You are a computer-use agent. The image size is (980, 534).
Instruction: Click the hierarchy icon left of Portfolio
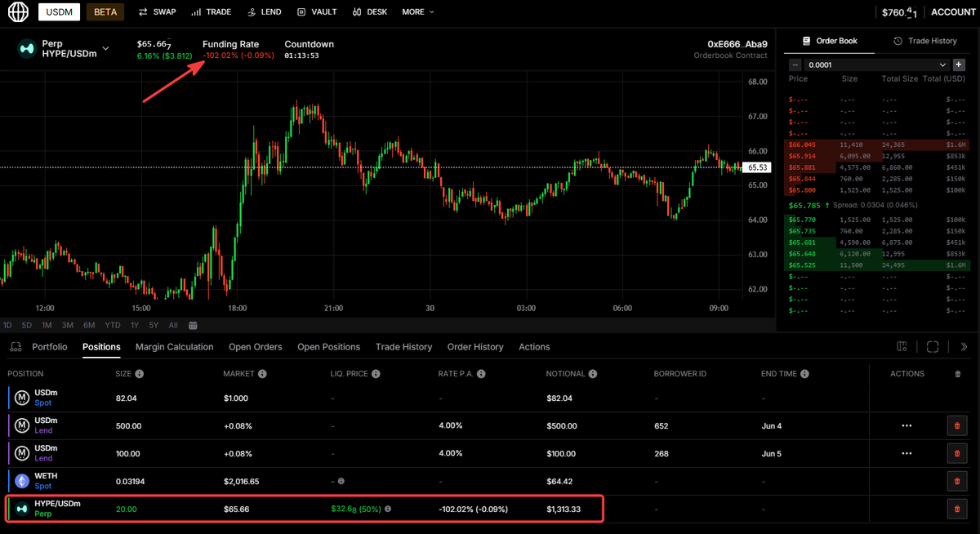16,347
